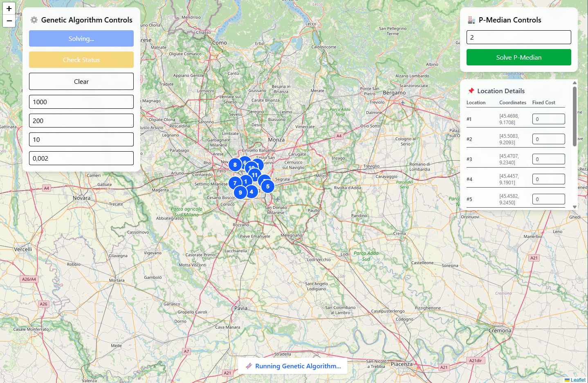Click the Fixed Cost column header

[543, 103]
